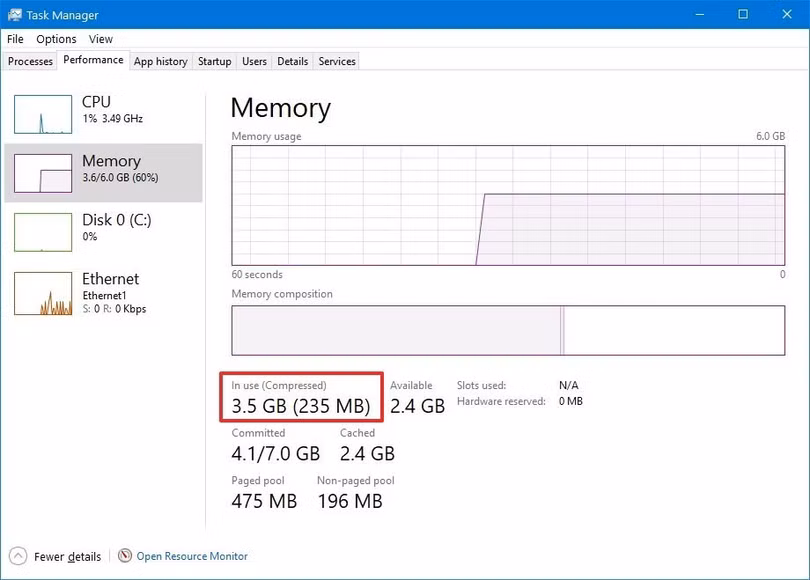This screenshot has height=580, width=810.
Task: Select the CPU mini graph thumbnail
Action: (x=43, y=114)
